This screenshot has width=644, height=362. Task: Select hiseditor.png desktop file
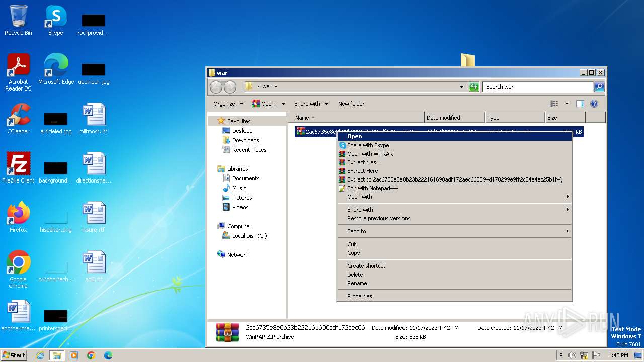coord(56,220)
